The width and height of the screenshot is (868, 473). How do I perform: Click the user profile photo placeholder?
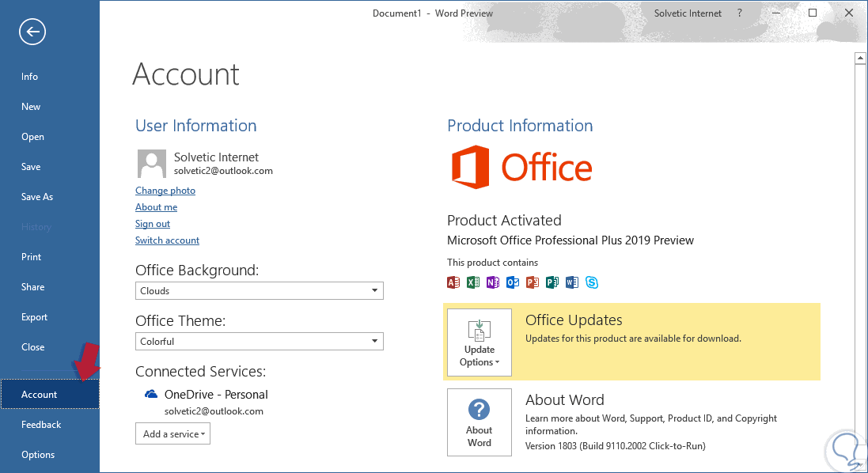[x=151, y=163]
